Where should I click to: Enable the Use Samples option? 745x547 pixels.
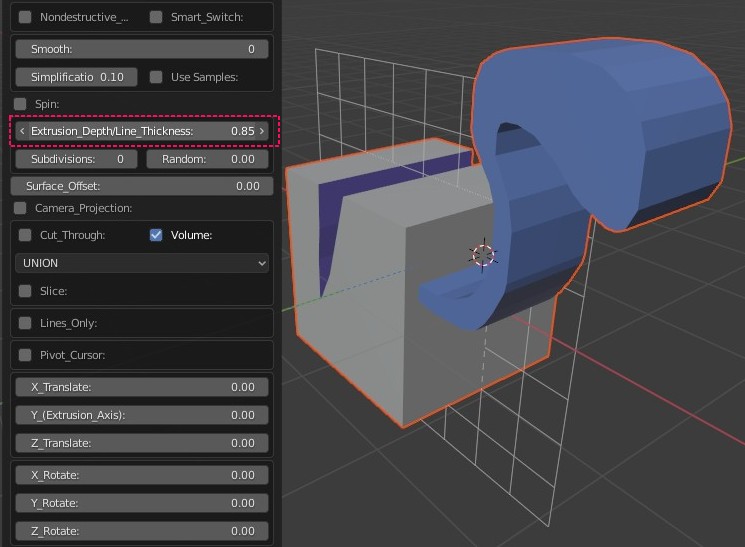coord(156,77)
